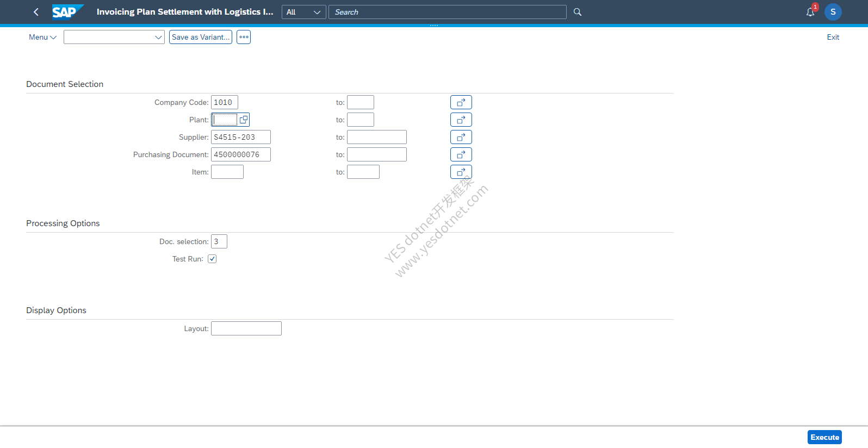Viewport: 868px width, 448px height.
Task: Click the Exit menu item
Action: point(833,37)
